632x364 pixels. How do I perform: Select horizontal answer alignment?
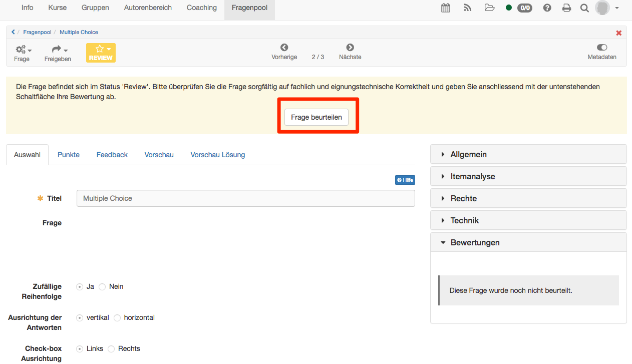coord(117,318)
